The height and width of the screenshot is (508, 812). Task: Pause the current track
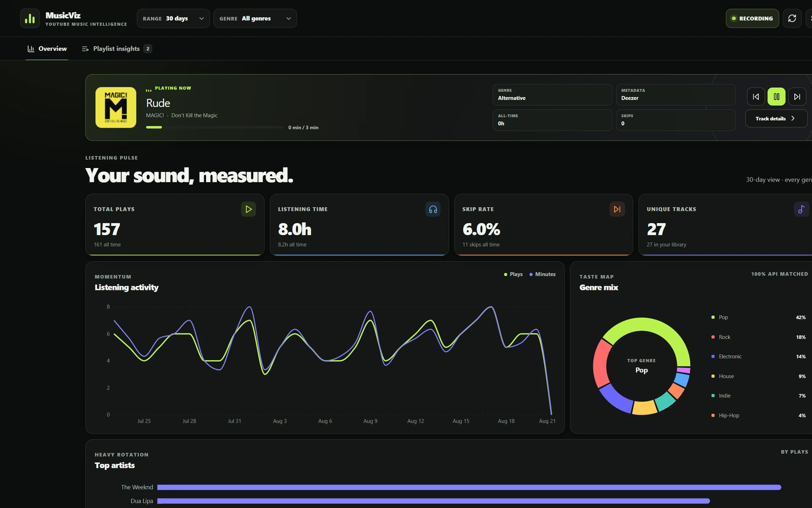776,97
